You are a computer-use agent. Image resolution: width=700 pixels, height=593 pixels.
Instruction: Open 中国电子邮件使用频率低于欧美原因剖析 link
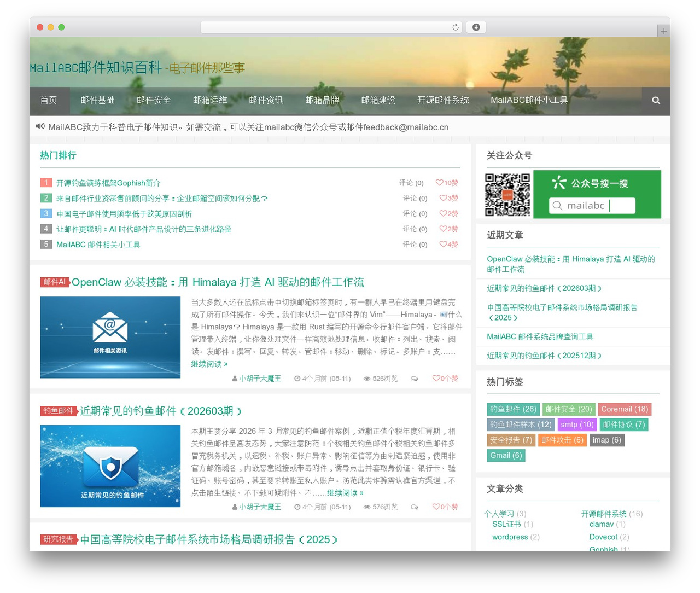(x=124, y=214)
